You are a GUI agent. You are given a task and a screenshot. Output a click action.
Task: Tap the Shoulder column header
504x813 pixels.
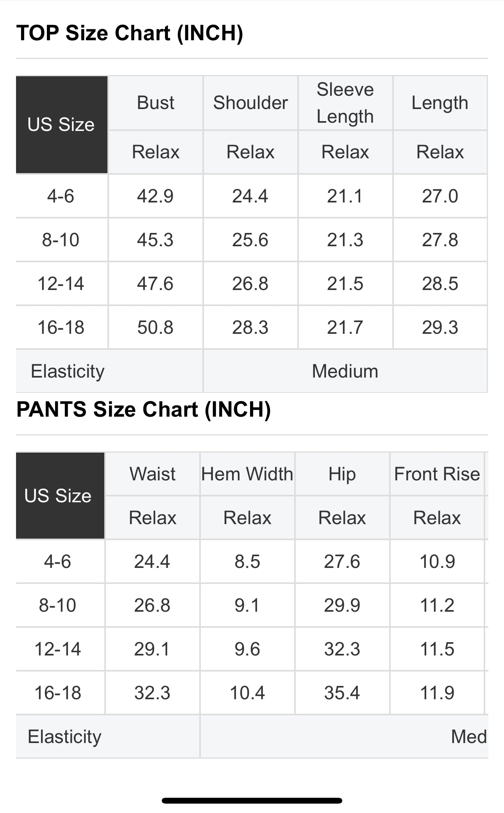pyautogui.click(x=250, y=103)
